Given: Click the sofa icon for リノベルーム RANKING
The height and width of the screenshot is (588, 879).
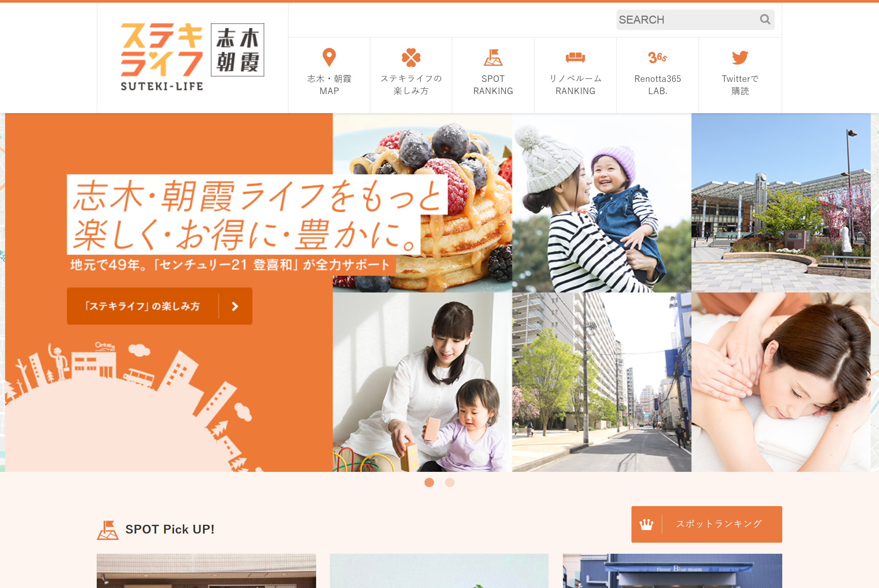Looking at the screenshot, I should (x=575, y=58).
